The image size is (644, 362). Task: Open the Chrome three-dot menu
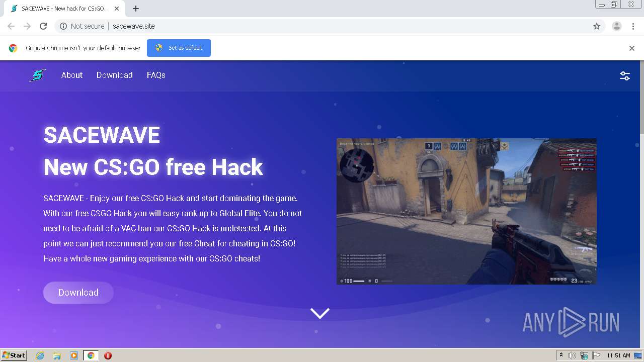(x=633, y=26)
